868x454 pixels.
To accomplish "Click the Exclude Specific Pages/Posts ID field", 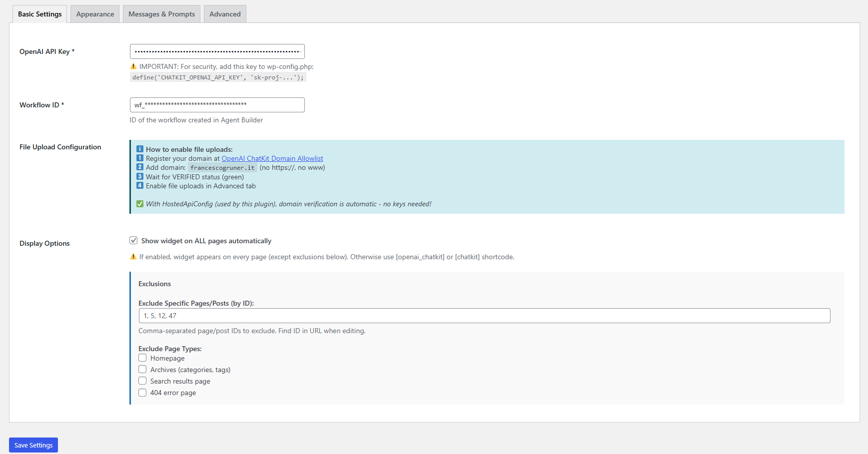I will point(484,316).
